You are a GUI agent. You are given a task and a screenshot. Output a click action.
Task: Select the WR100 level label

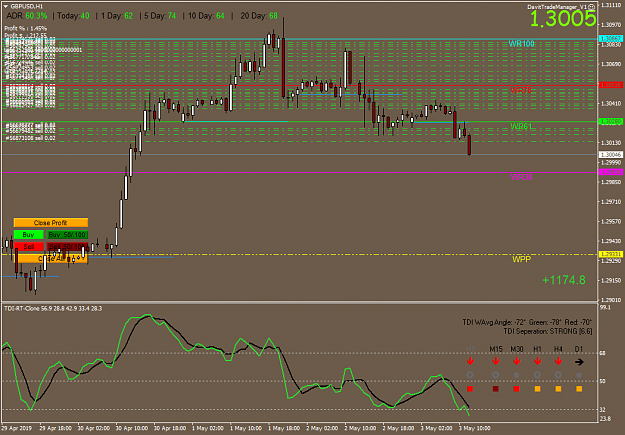pyautogui.click(x=522, y=43)
